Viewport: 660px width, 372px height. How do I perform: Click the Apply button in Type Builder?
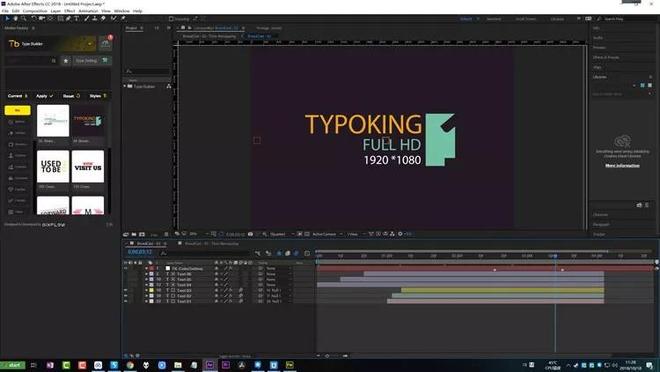(44, 96)
